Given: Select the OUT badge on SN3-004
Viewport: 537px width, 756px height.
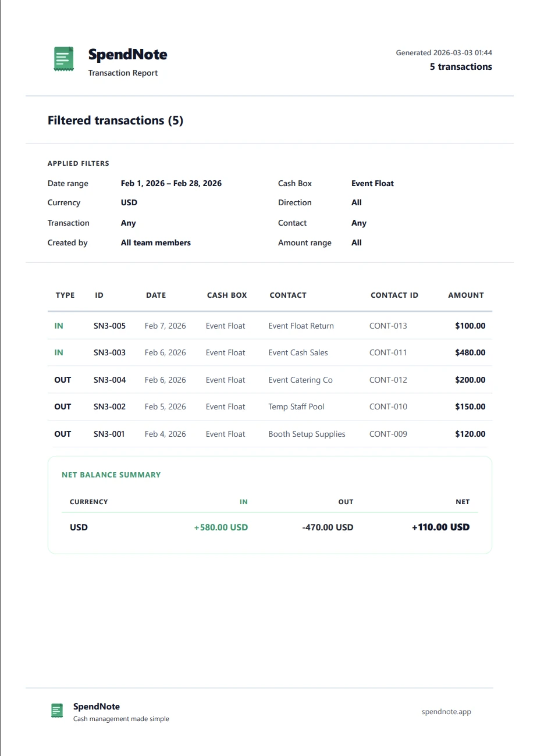Looking at the screenshot, I should pyautogui.click(x=62, y=380).
